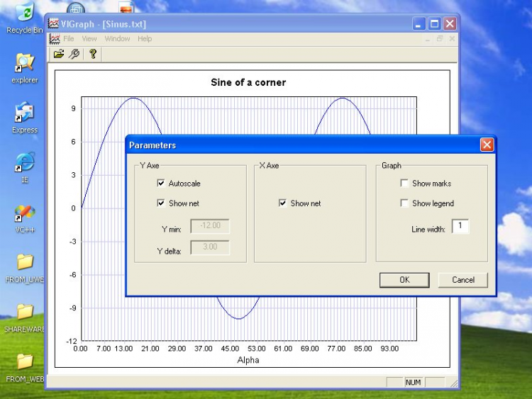This screenshot has height=399, width=532.
Task: Open the File menu
Action: (x=69, y=39)
